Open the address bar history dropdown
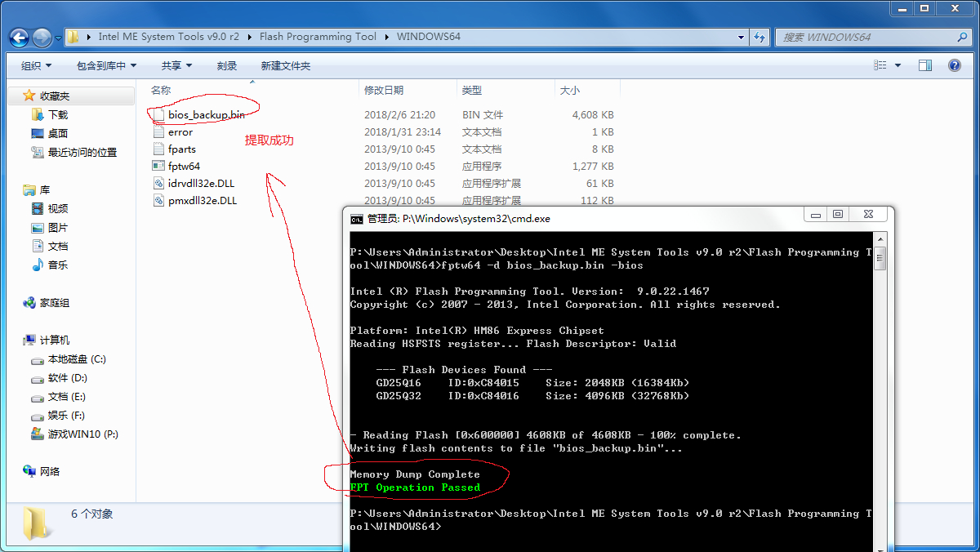 (x=742, y=37)
